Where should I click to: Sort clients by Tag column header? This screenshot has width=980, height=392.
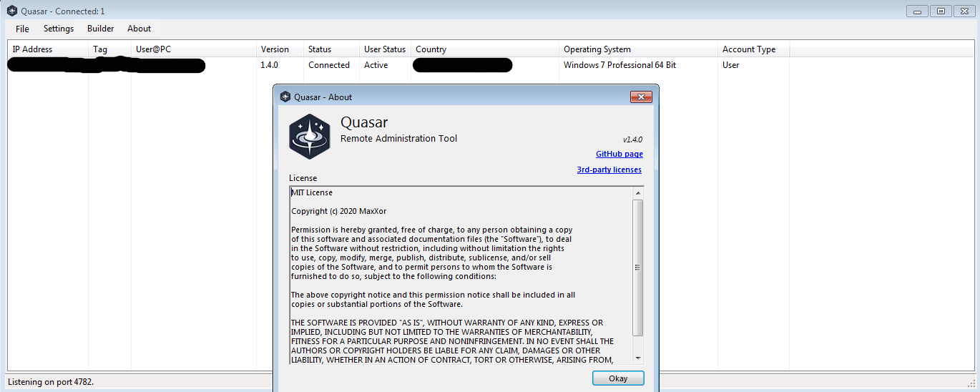(x=109, y=49)
